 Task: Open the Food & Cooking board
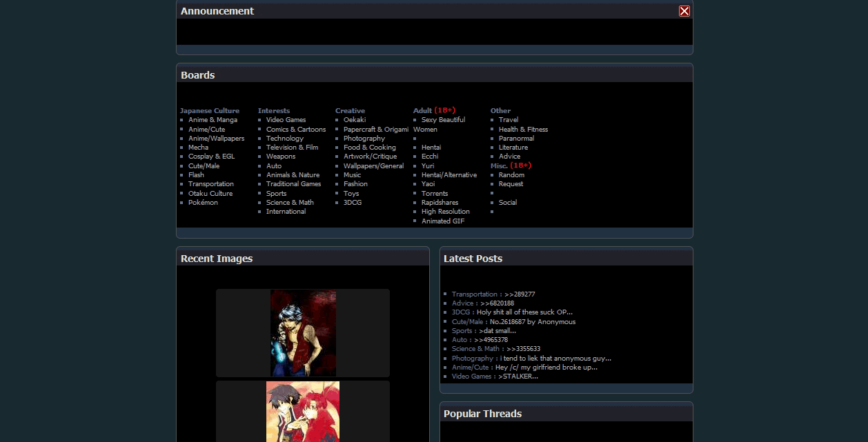point(369,148)
